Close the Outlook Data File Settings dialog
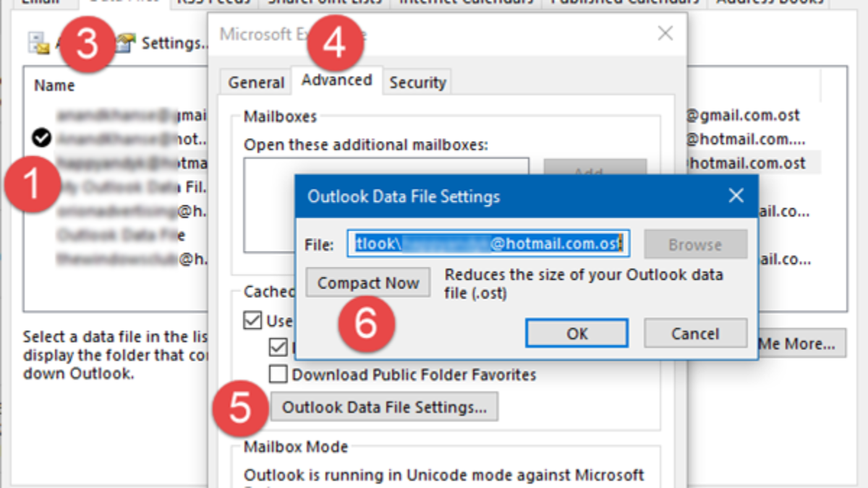Viewport: 868px width, 488px height. click(736, 196)
